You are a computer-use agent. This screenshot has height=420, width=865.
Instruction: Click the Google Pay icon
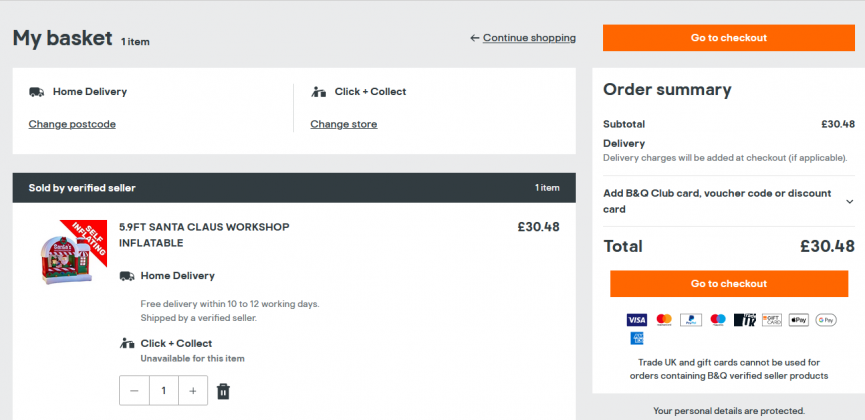[x=826, y=320]
